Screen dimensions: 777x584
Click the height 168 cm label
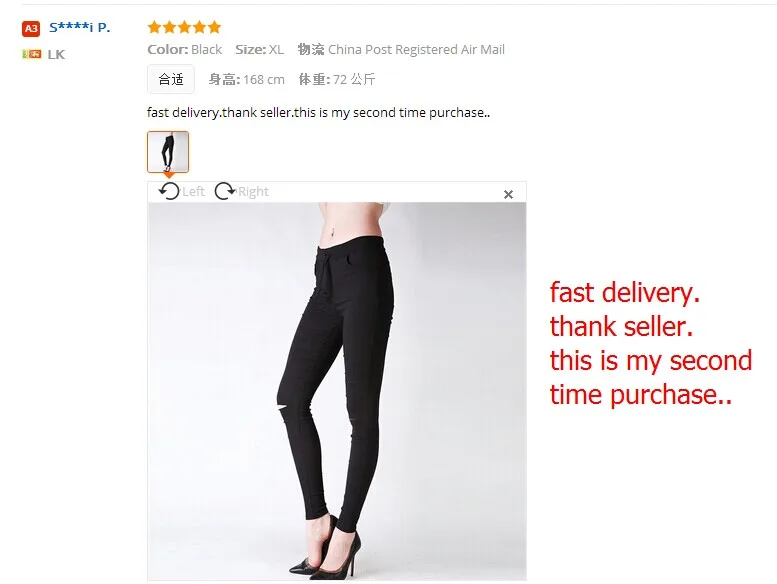click(246, 79)
